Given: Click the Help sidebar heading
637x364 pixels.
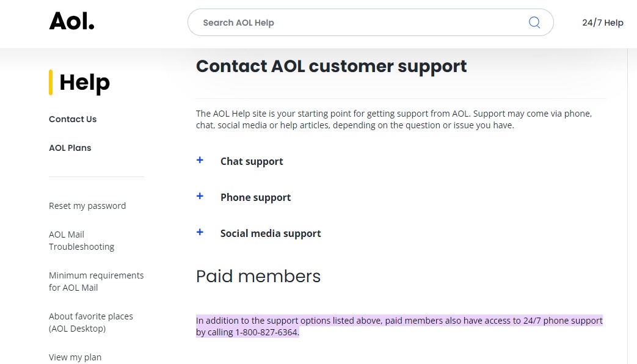Looking at the screenshot, I should tap(85, 82).
